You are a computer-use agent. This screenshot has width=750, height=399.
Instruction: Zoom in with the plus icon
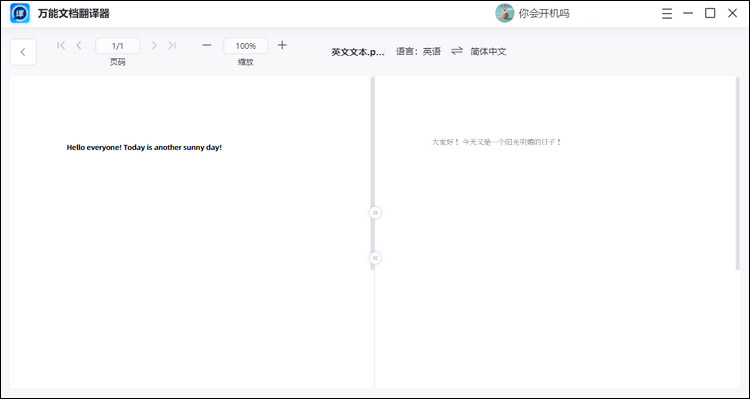tap(282, 45)
